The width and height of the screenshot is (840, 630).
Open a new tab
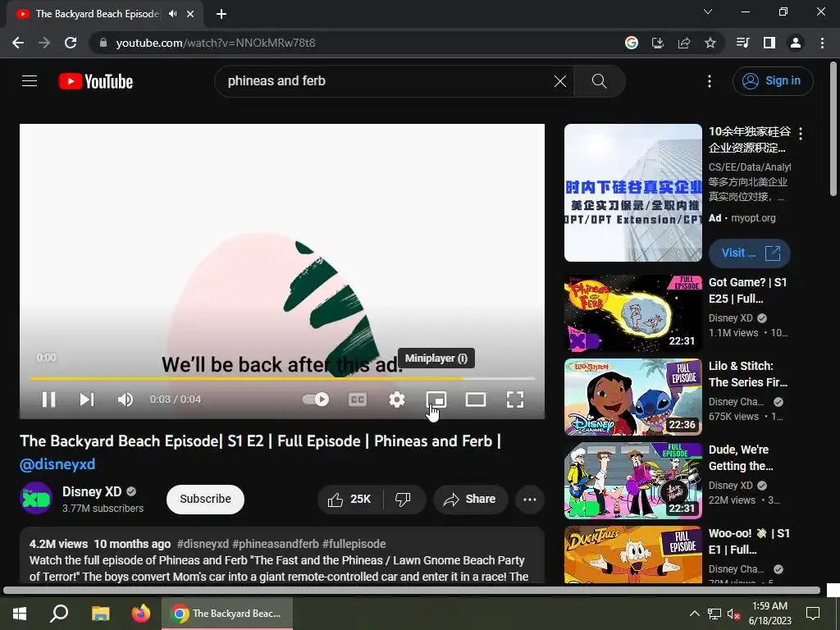221,14
